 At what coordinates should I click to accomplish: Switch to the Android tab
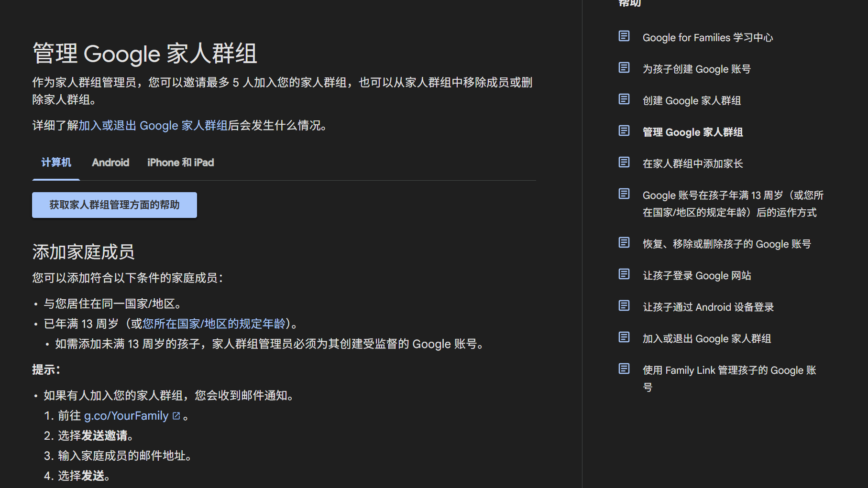110,163
